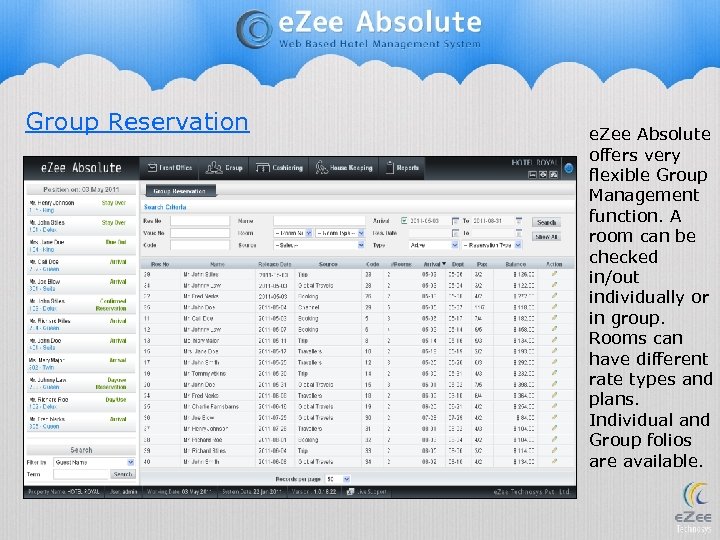
Task: Open the Cashiering menu
Action: point(279,168)
